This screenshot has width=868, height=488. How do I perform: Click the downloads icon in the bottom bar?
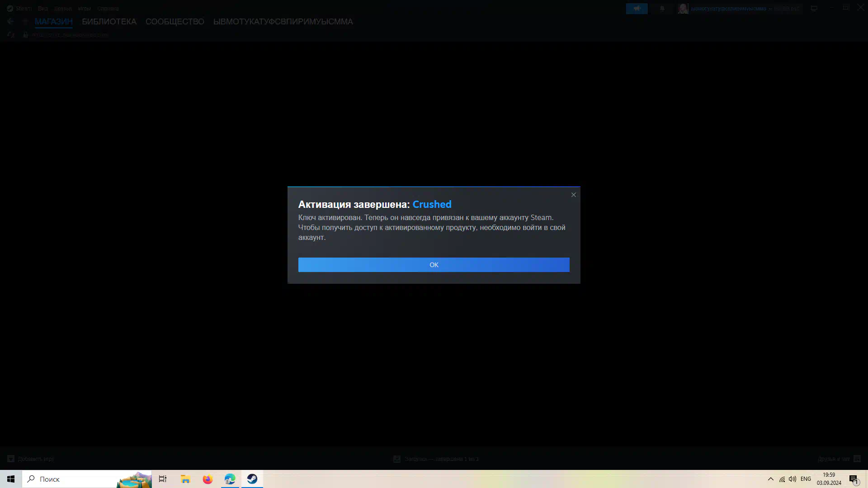[x=397, y=459]
